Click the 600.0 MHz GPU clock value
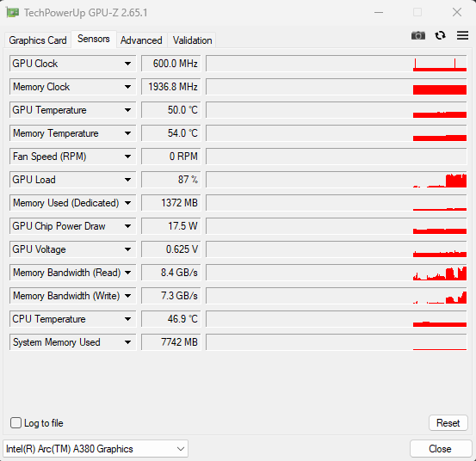The height and width of the screenshot is (461, 476). click(x=171, y=64)
